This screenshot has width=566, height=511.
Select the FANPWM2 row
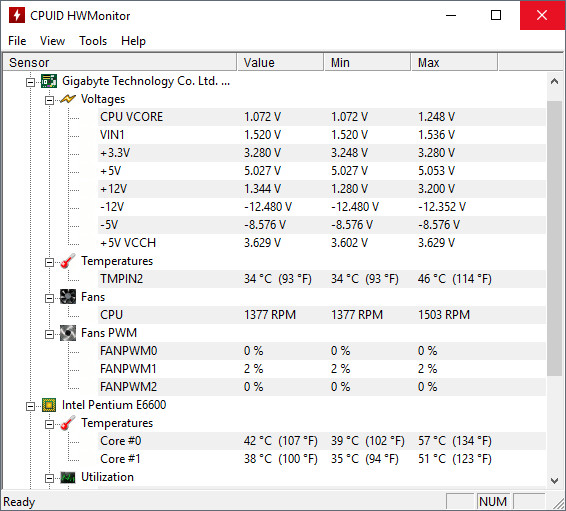pyautogui.click(x=322, y=387)
